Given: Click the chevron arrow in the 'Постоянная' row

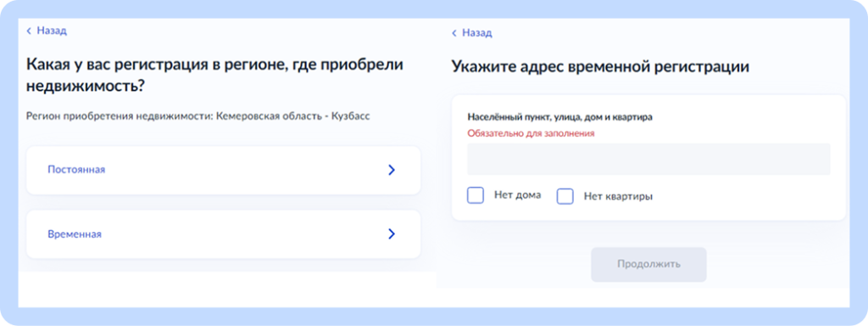Looking at the screenshot, I should [x=392, y=170].
